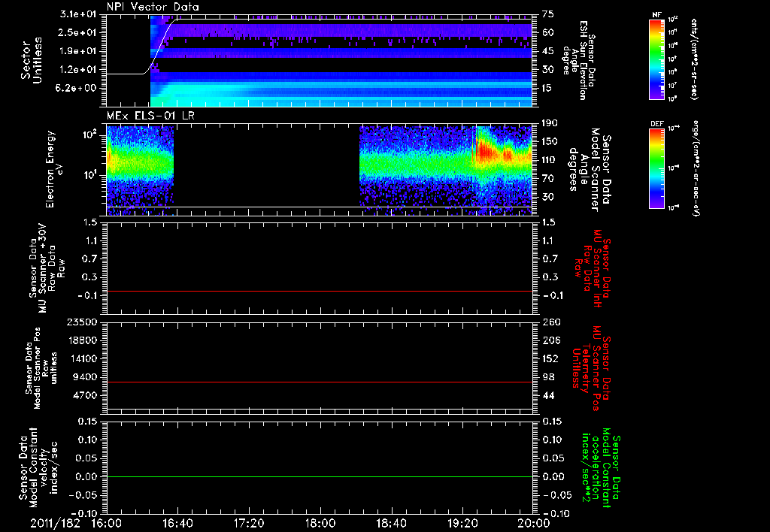Viewport: 770px width, 532px height.
Task: Click the '17:20' time axis label
Action: [x=249, y=523]
